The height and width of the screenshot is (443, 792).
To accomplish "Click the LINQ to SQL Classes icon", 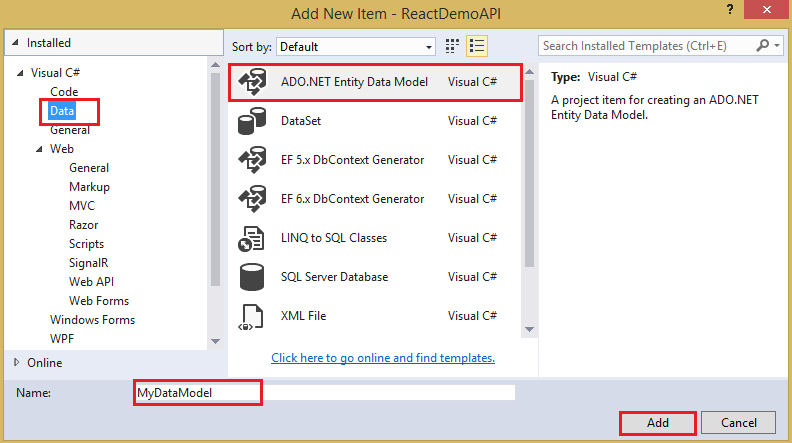I will 250,238.
